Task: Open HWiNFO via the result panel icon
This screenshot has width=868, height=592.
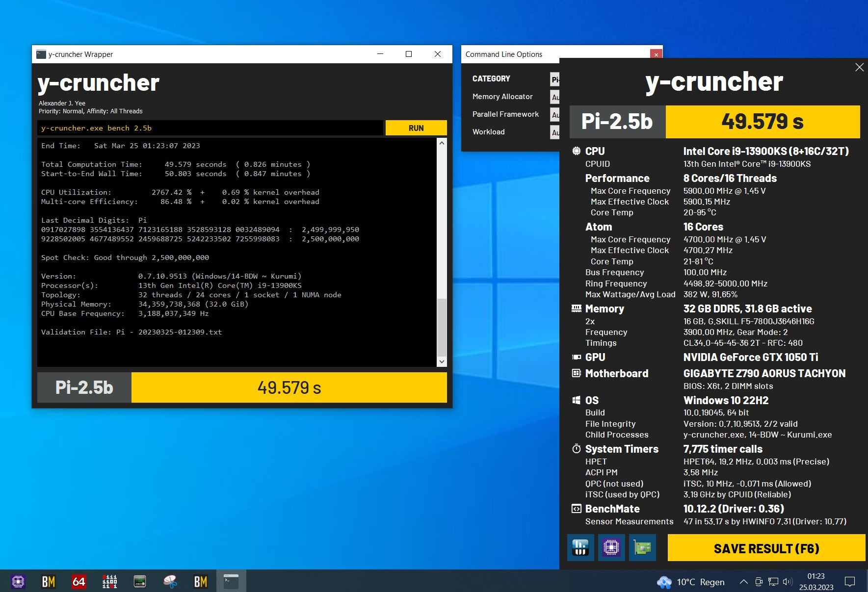Action: point(580,547)
